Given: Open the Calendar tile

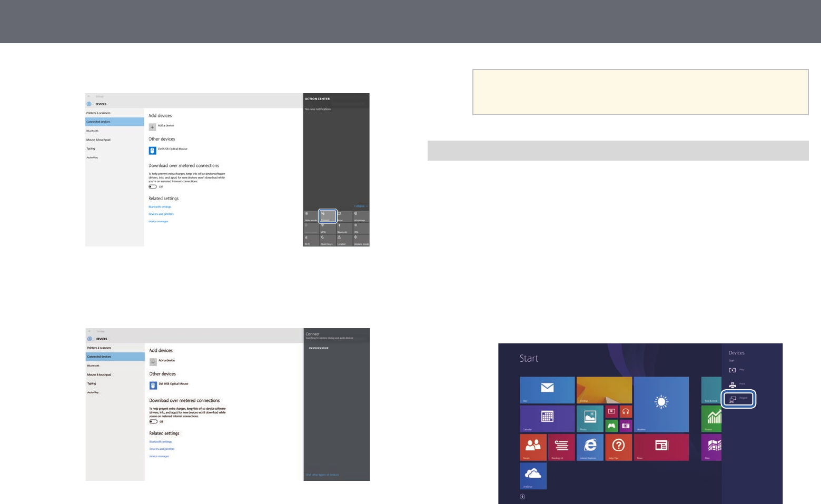Looking at the screenshot, I should coord(547,418).
